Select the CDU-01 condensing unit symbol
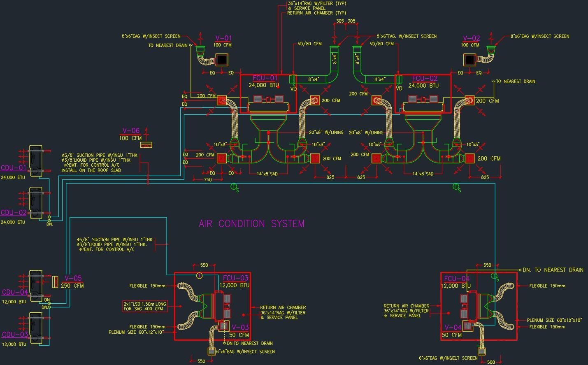 pyautogui.click(x=35, y=161)
